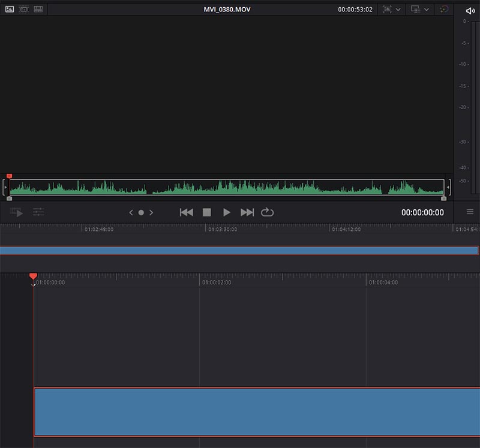480x448 pixels.
Task: Click lower ruler at 01:00:04:00
Action: 383,282
